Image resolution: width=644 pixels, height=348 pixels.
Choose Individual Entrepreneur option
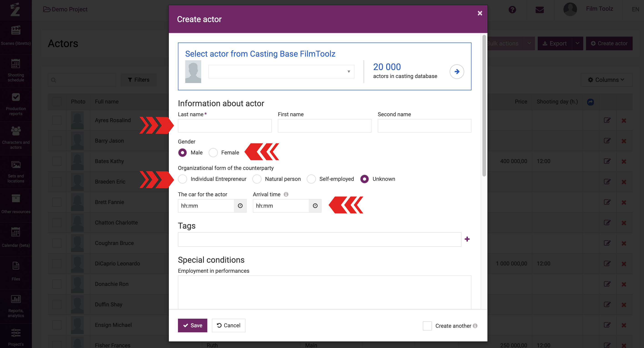pyautogui.click(x=182, y=179)
